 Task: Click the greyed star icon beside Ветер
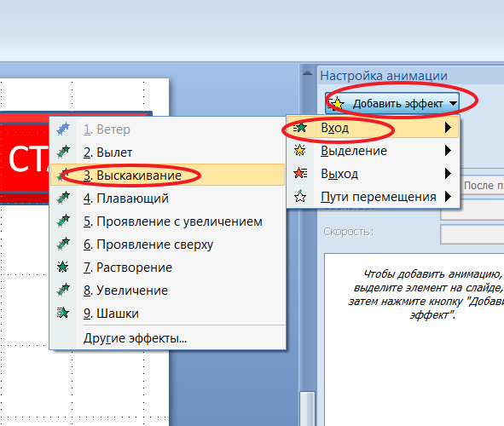(63, 129)
